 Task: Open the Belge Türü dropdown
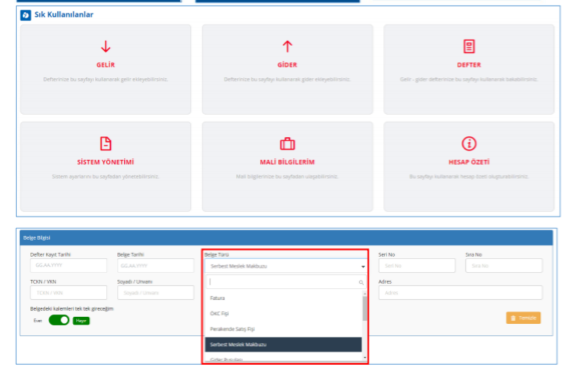pos(286,266)
